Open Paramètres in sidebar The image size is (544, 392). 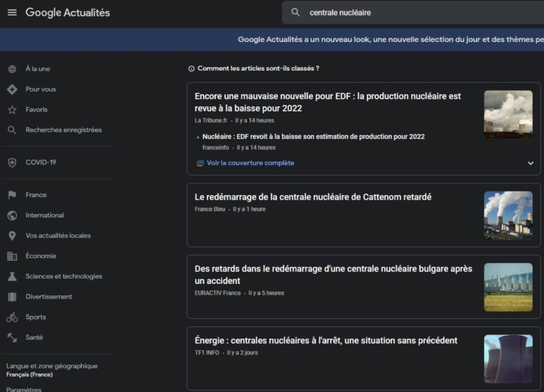(24, 389)
